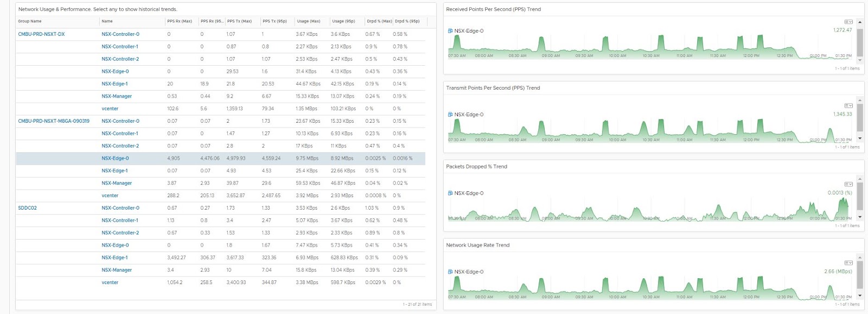The height and width of the screenshot is (314, 868).
Task: Click the scrollbar thumb in Packets Dropped % Trend widget
Action: (x=859, y=196)
